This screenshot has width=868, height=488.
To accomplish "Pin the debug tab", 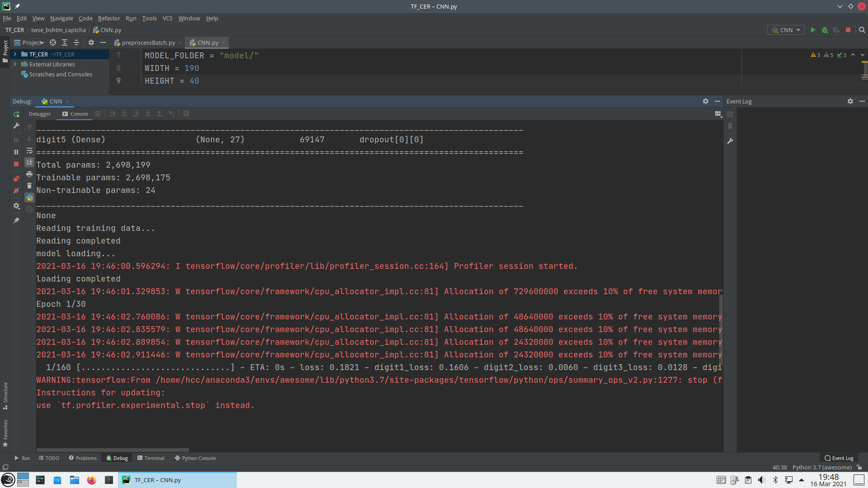I will pos(16,220).
